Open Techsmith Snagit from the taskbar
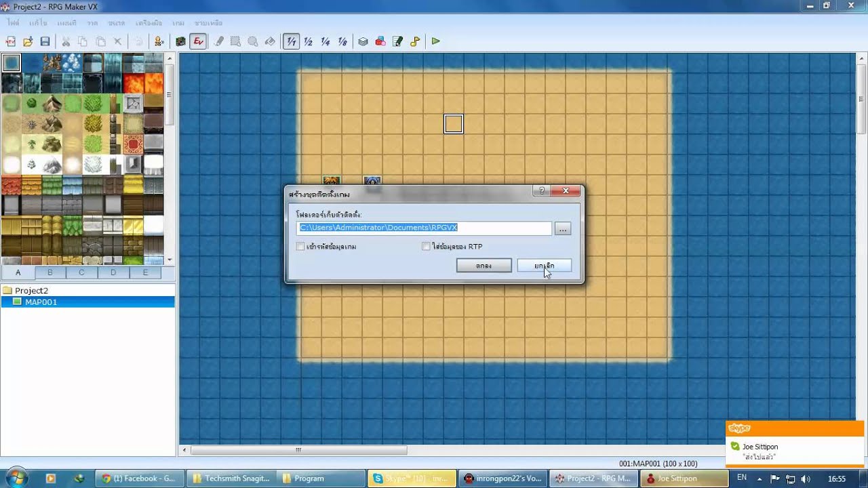This screenshot has width=868, height=488. [231, 479]
